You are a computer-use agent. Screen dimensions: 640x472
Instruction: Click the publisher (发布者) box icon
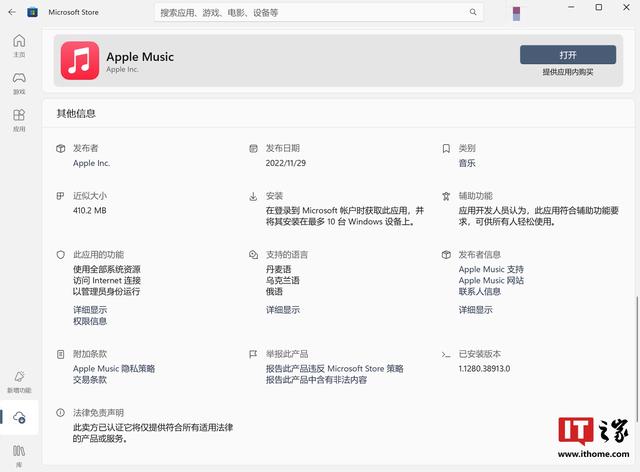coord(60,148)
